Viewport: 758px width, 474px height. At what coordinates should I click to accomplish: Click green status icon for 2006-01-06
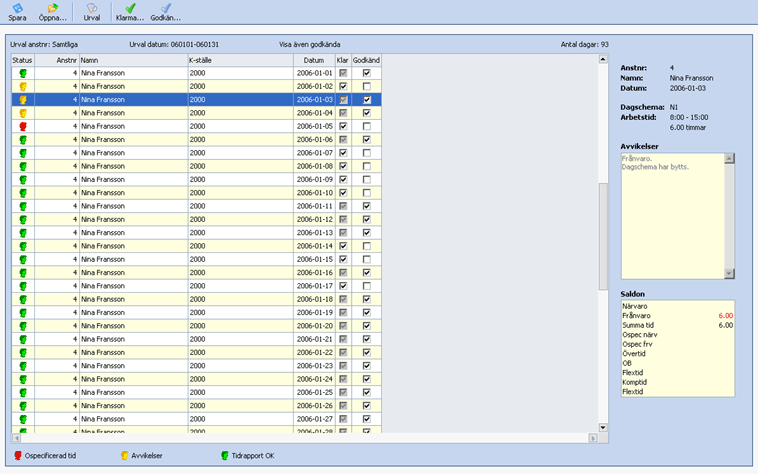click(23, 140)
